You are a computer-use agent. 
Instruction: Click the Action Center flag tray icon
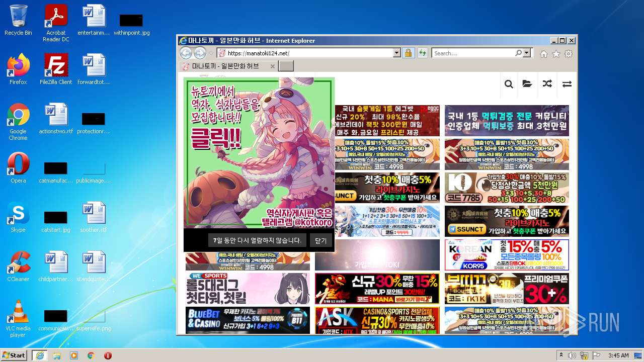tap(596, 355)
